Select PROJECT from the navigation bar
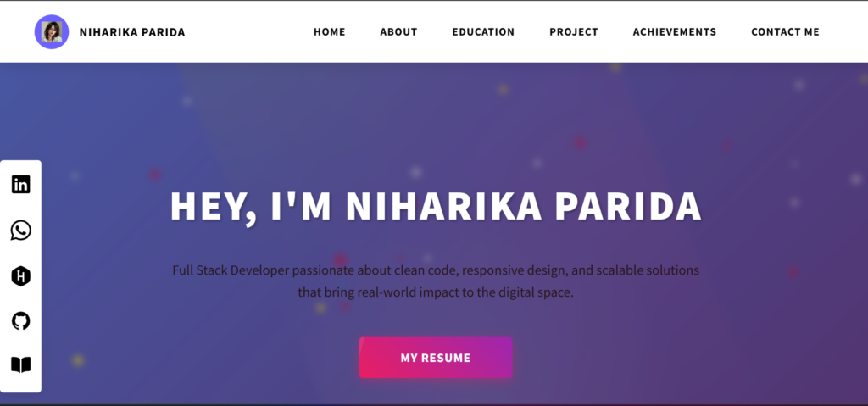Screen dimensions: 868x406 point(573,32)
